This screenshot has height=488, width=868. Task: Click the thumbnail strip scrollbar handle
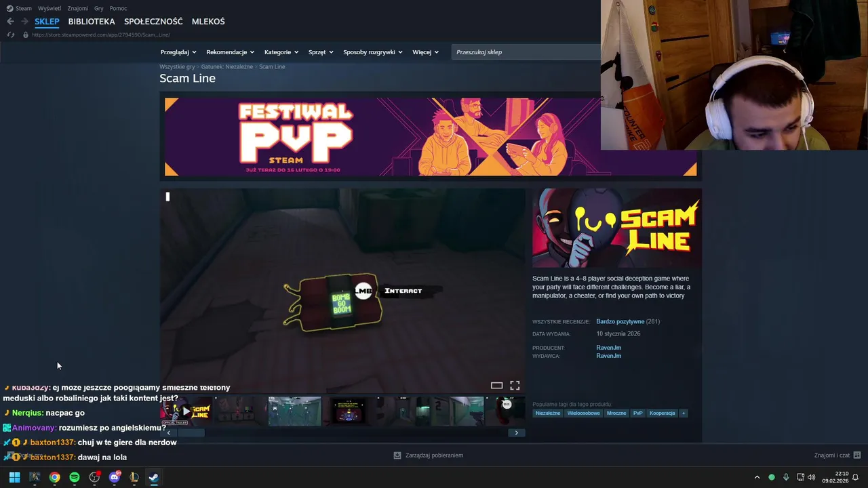tap(191, 433)
